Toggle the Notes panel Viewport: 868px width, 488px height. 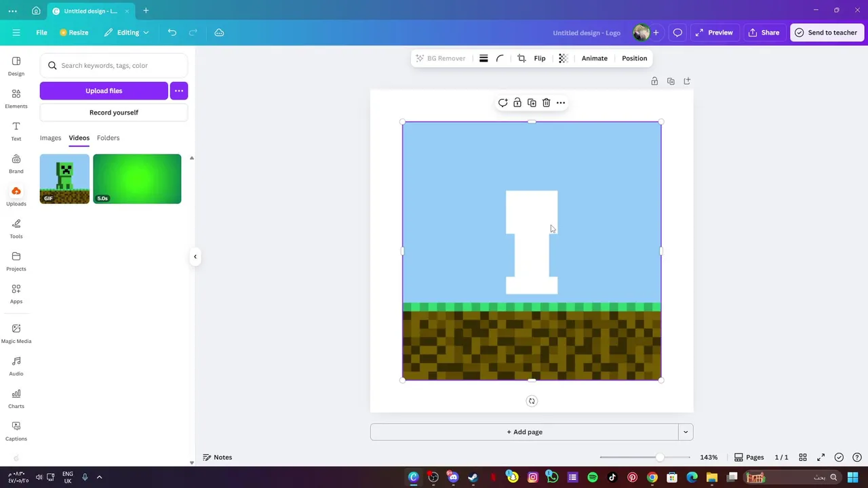tap(218, 457)
